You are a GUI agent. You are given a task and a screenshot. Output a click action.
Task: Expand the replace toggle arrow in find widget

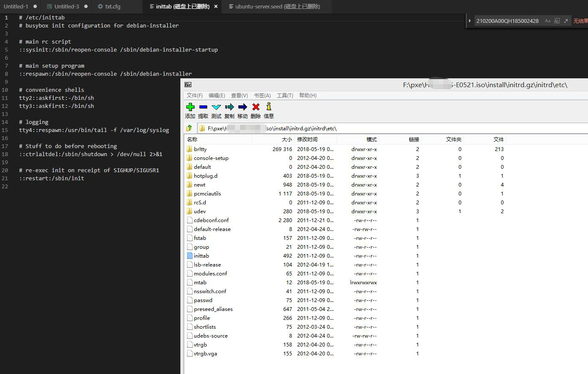coord(469,21)
